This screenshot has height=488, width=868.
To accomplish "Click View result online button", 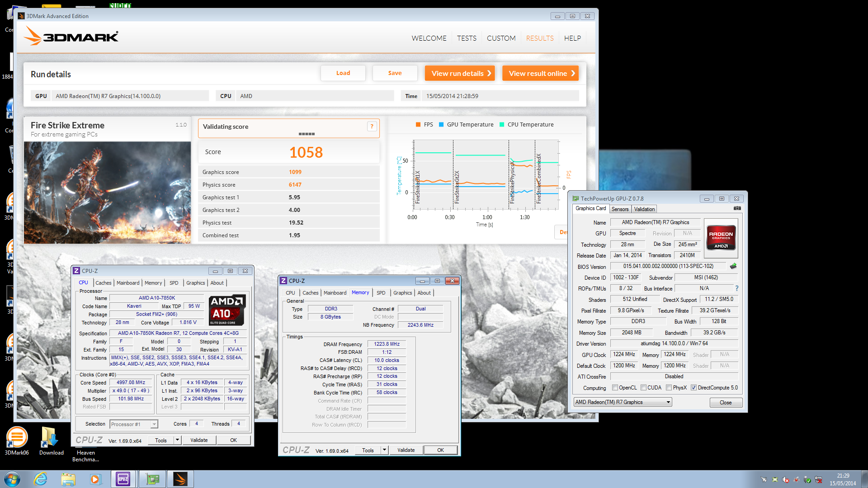I will coord(540,73).
